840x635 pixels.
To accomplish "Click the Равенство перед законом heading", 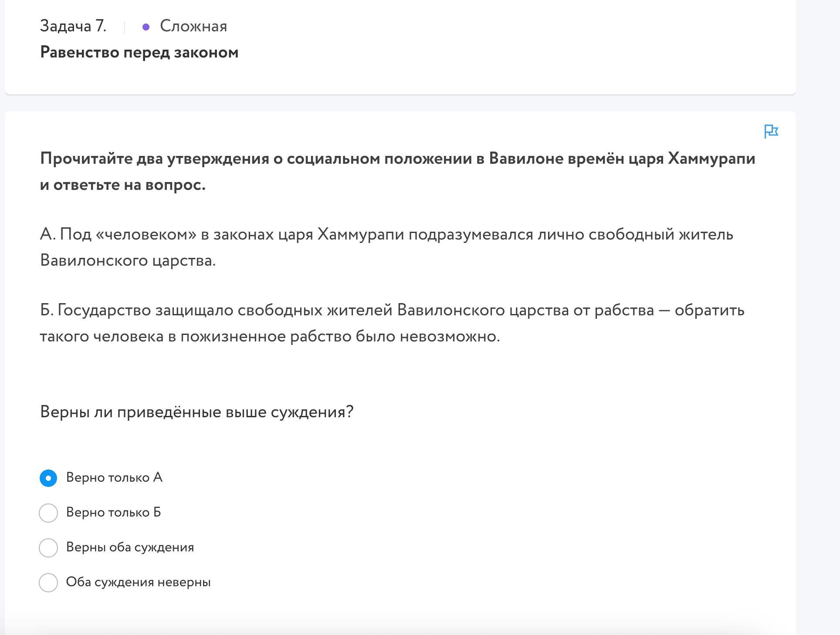I will pyautogui.click(x=139, y=52).
